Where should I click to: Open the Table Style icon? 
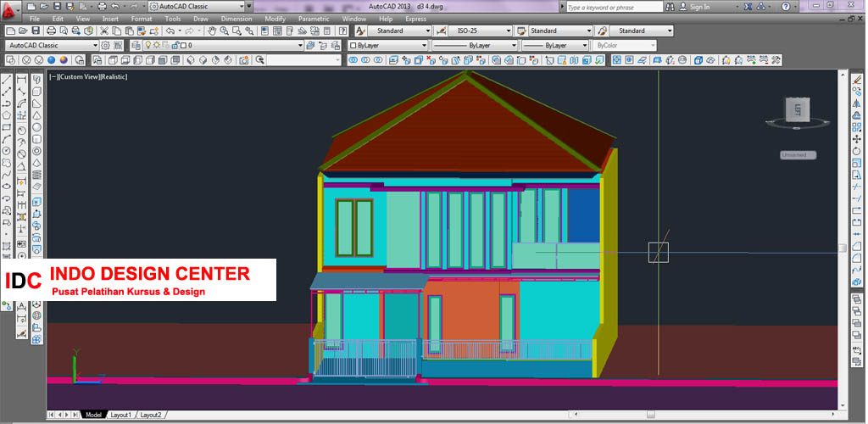(x=521, y=31)
